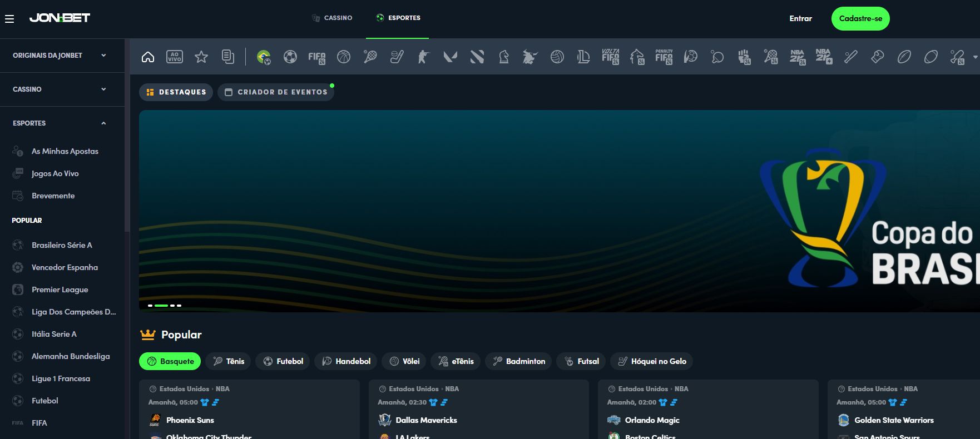980x439 pixels.
Task: Select the ice hockey stick icon
Action: pyautogui.click(x=397, y=57)
